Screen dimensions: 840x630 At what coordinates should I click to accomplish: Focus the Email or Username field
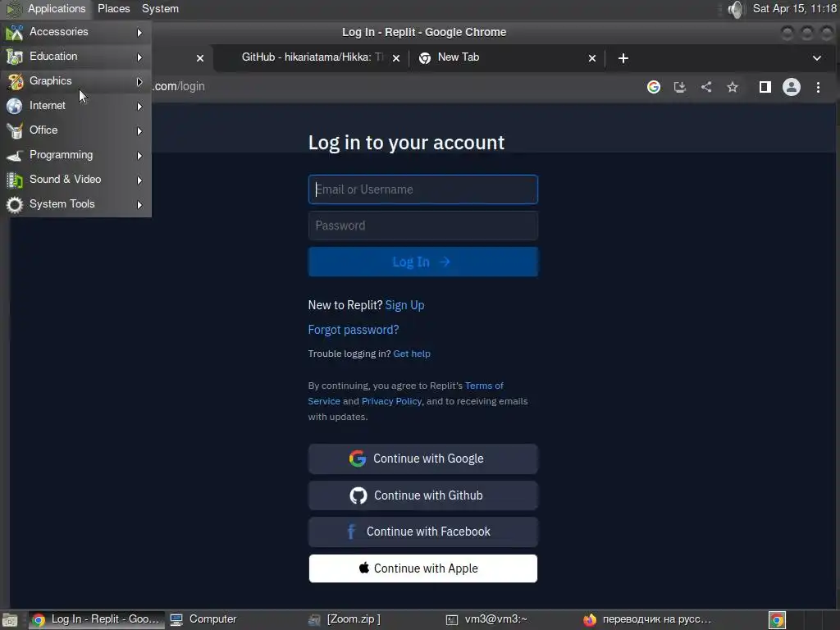[x=422, y=189]
